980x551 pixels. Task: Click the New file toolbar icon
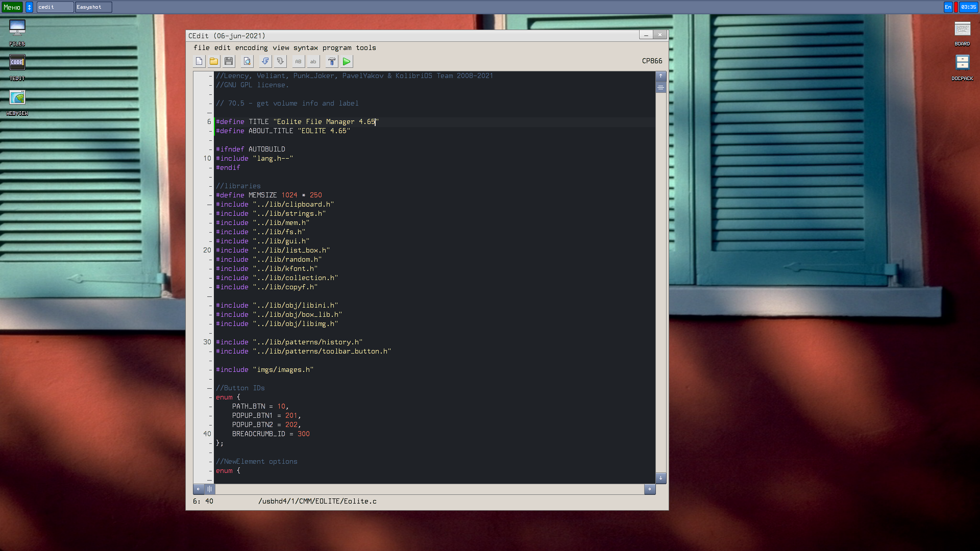pos(199,62)
